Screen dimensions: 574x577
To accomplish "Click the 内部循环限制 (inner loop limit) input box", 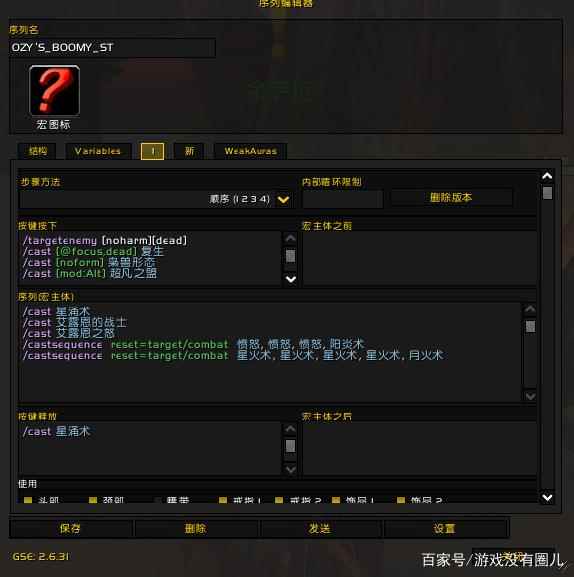I will (x=343, y=199).
